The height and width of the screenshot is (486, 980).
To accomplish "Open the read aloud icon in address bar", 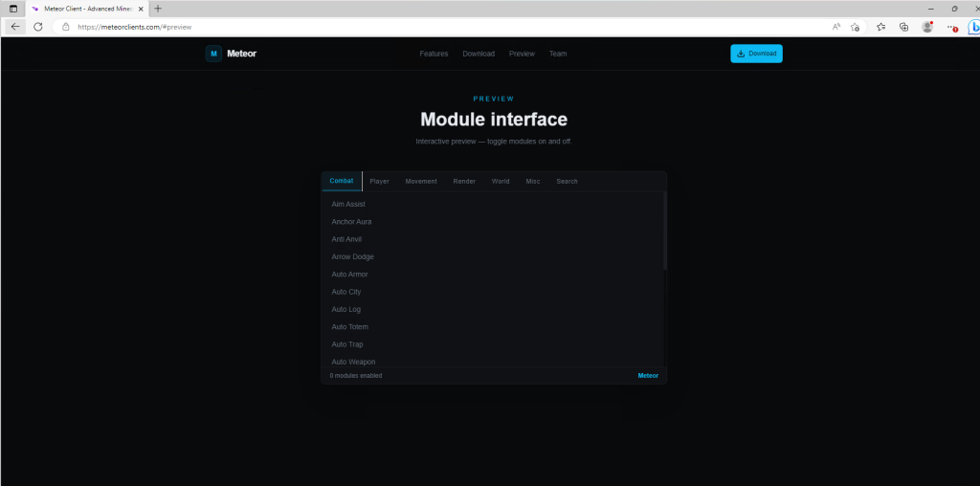I will 835,27.
